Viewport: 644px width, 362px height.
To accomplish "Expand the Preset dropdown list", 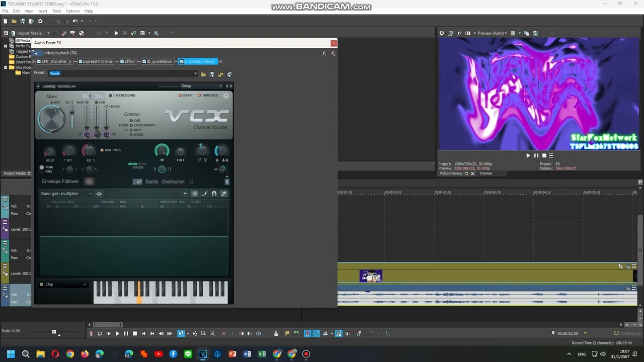I will (x=195, y=74).
